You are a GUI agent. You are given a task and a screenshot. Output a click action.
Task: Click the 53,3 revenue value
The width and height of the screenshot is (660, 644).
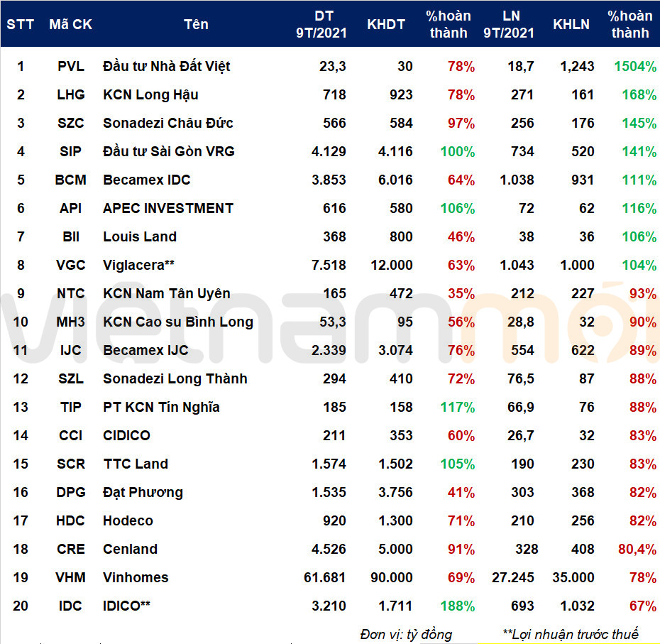pos(333,322)
